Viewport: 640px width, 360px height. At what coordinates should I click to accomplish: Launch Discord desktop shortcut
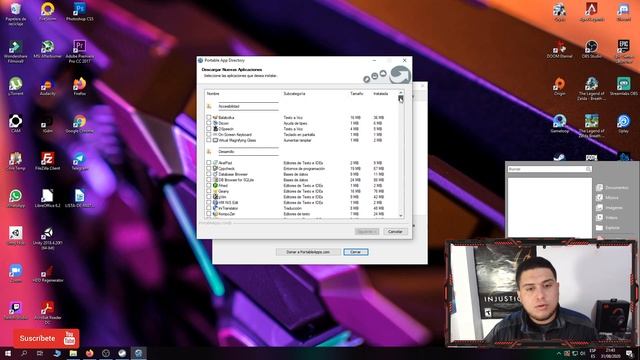pyautogui.click(x=623, y=11)
